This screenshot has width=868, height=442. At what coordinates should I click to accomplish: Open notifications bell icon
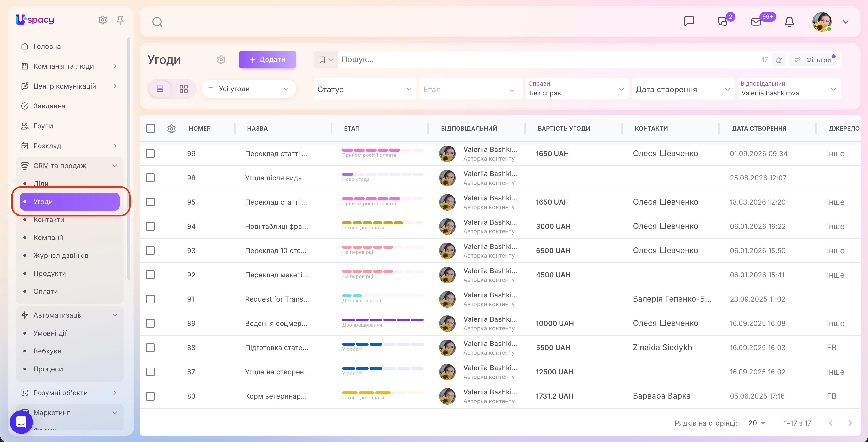pyautogui.click(x=789, y=22)
